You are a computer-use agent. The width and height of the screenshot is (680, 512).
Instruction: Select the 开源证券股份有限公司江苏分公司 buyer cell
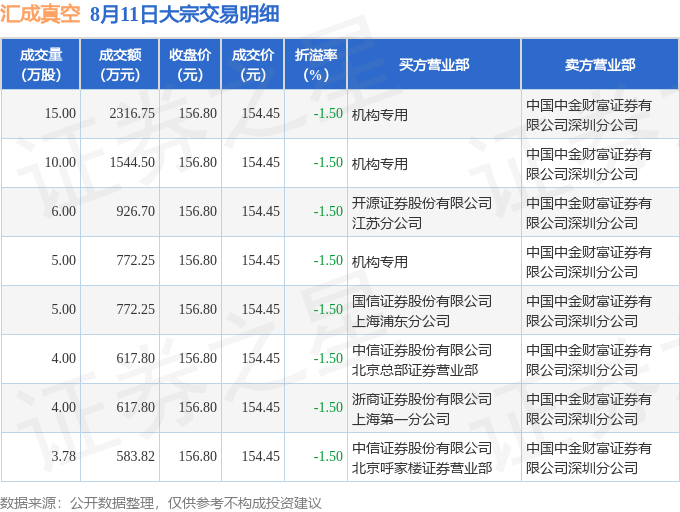pos(434,212)
